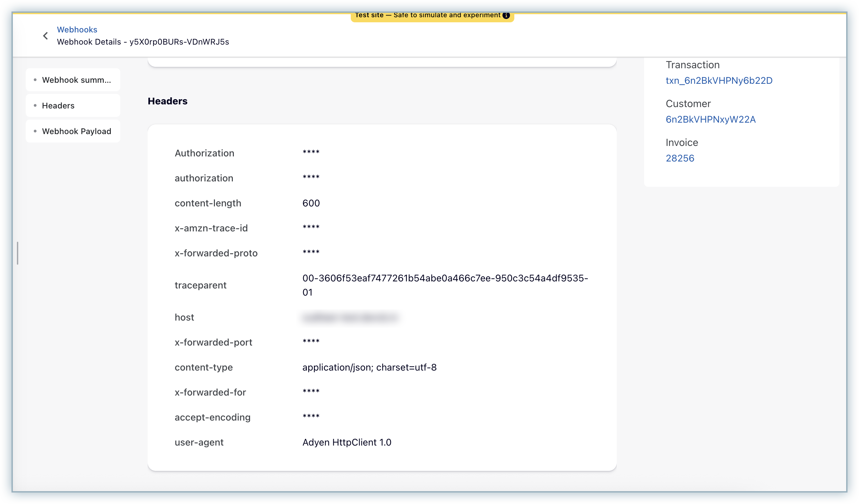Click the info icon on Test site banner
This screenshot has height=504, width=859.
(x=507, y=15)
